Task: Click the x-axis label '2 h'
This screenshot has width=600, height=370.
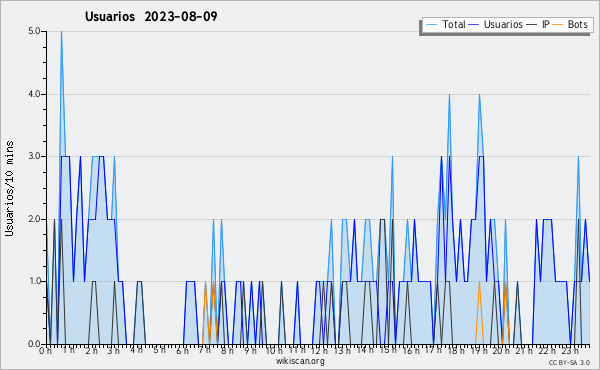Action: 91,351
